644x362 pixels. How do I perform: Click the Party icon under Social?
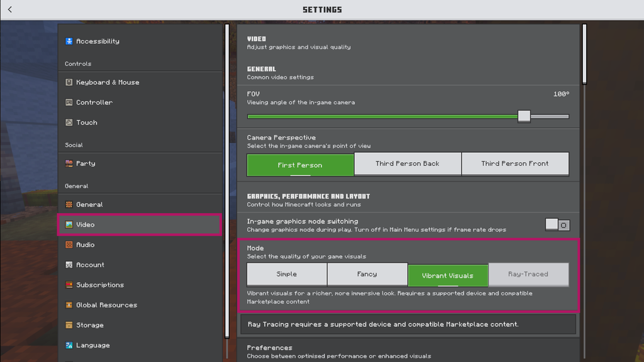(69, 163)
